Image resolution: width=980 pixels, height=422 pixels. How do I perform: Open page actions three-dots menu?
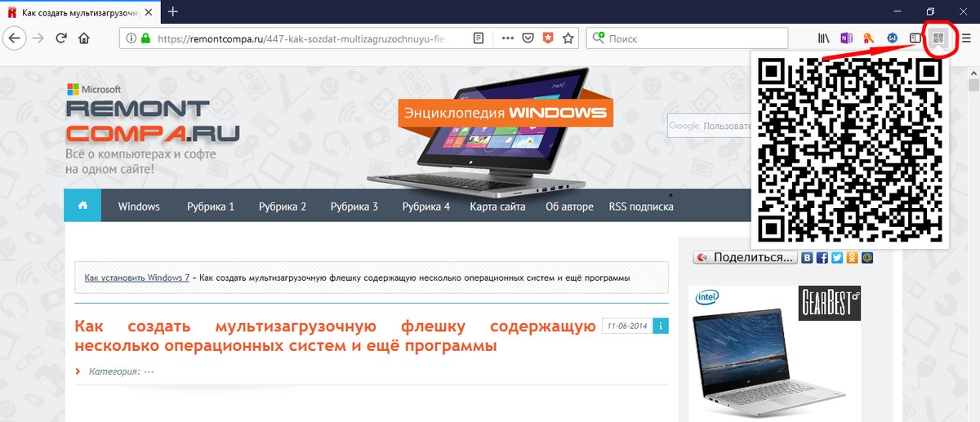point(507,38)
